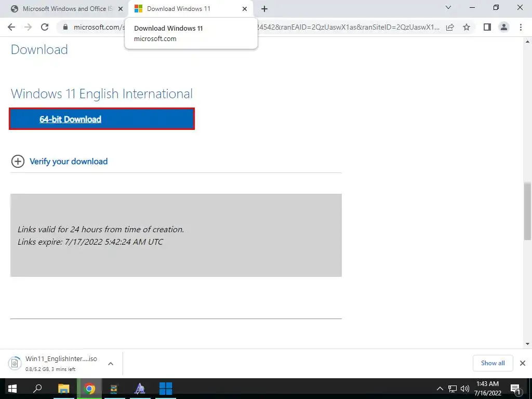Open Chrome side panel
The image size is (532, 399).
point(487,27)
